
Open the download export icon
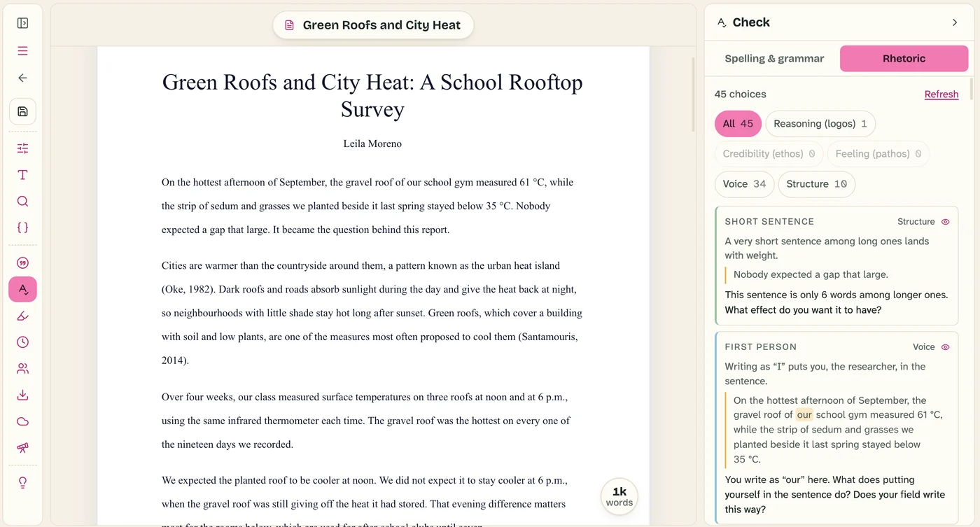click(x=22, y=395)
